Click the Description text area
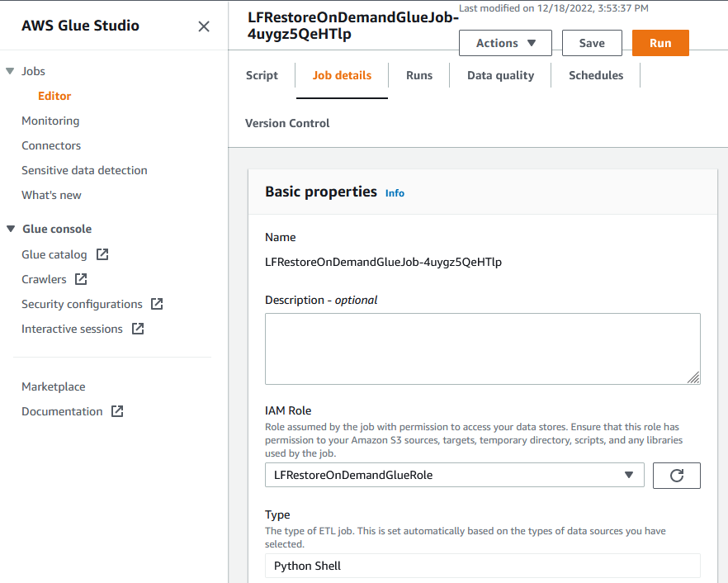 pyautogui.click(x=482, y=348)
